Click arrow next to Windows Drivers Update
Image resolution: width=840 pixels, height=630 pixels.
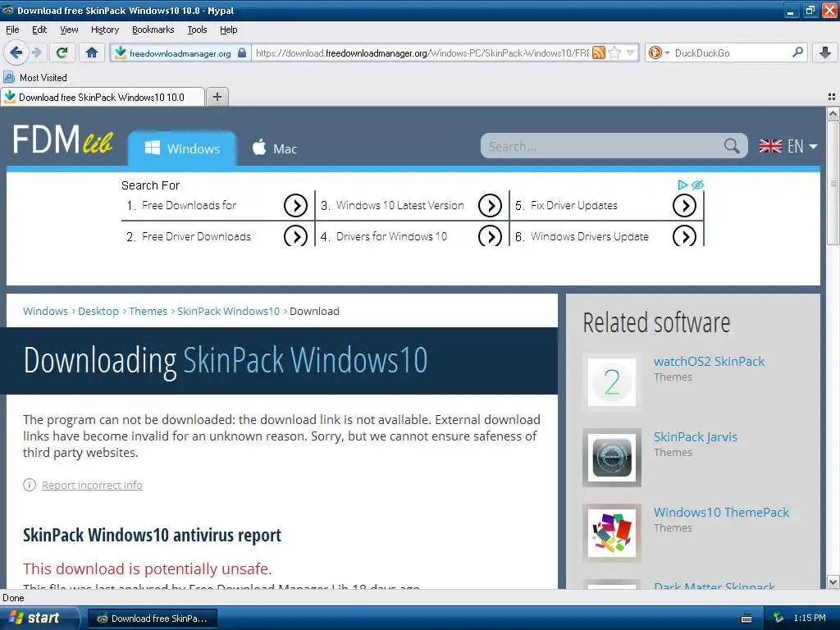[684, 236]
